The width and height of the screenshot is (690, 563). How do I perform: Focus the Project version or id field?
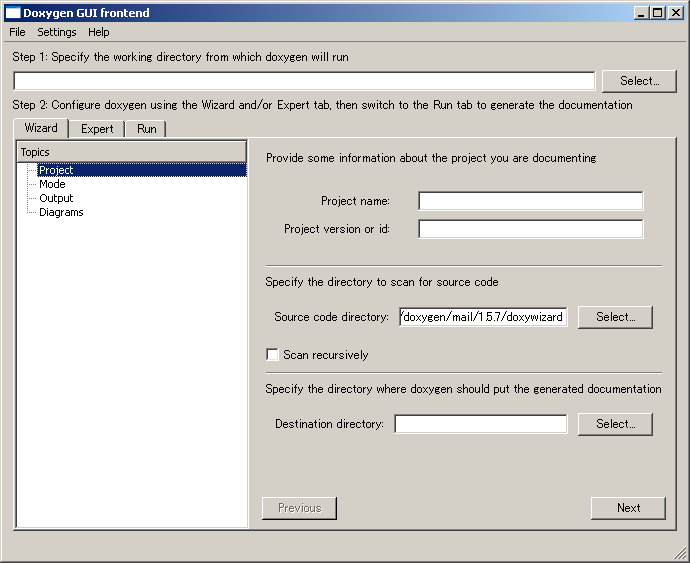530,229
